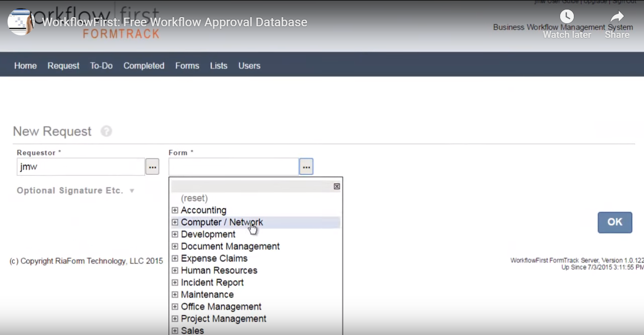Screen dimensions: 644x335
Task: Expand the Optional Signature Etc. section
Action: (x=75, y=190)
